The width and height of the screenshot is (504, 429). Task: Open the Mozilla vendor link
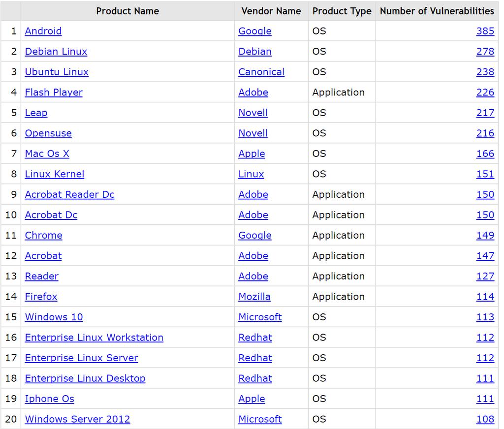pyautogui.click(x=254, y=297)
